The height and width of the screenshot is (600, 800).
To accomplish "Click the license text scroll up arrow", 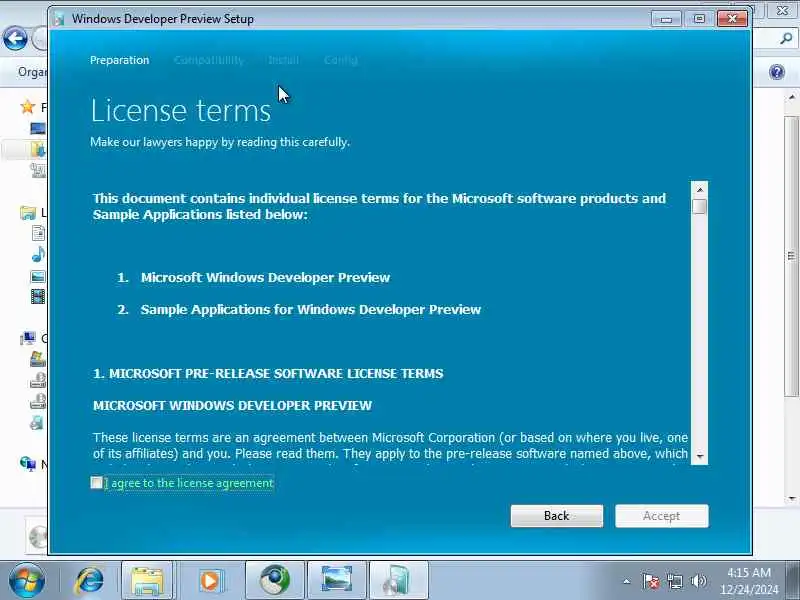I will coord(699,189).
